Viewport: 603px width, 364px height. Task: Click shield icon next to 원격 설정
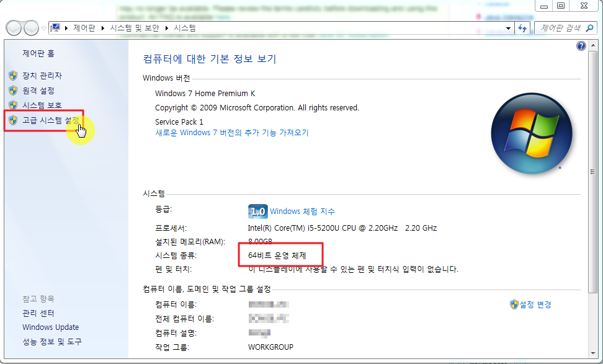[13, 91]
